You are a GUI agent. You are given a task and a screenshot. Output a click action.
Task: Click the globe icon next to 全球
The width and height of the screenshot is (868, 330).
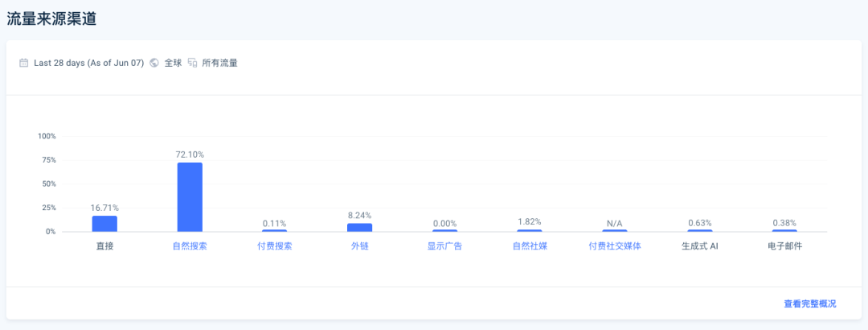pos(154,63)
